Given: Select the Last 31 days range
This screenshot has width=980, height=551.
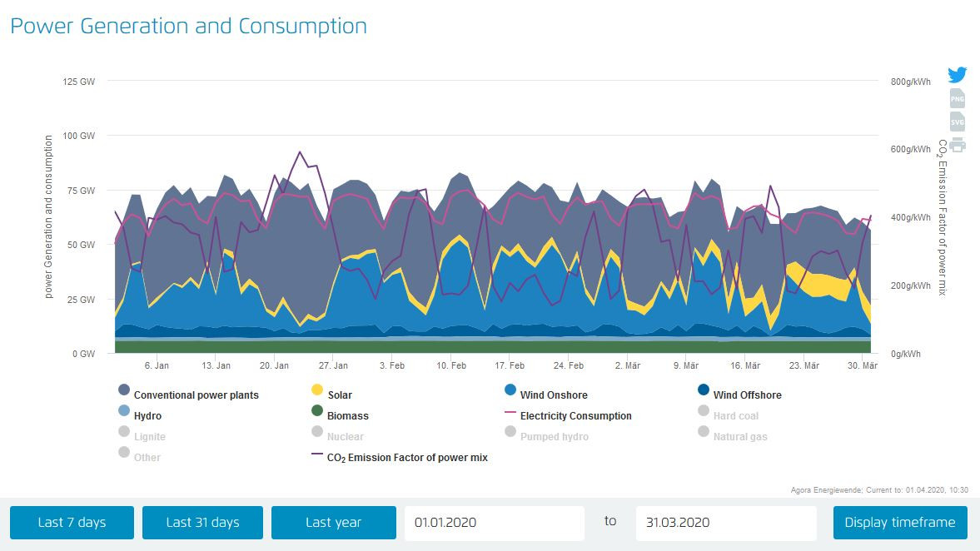Looking at the screenshot, I should (x=202, y=523).
